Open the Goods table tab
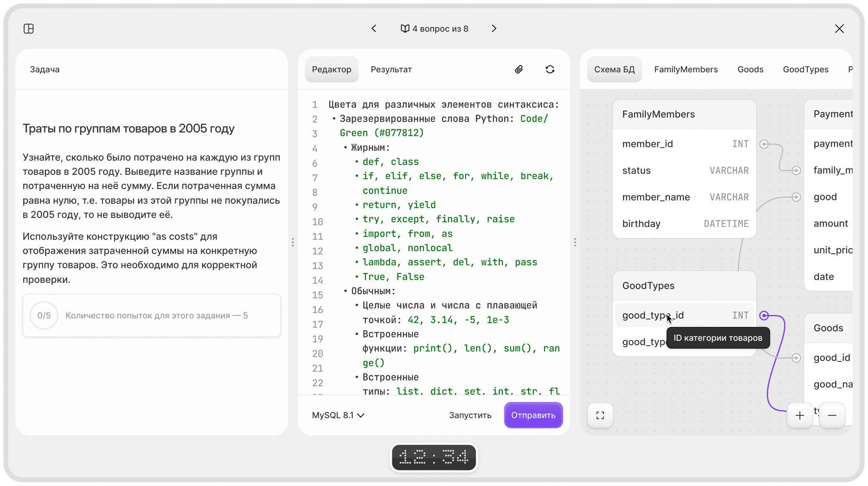This screenshot has width=868, height=486. coord(750,69)
